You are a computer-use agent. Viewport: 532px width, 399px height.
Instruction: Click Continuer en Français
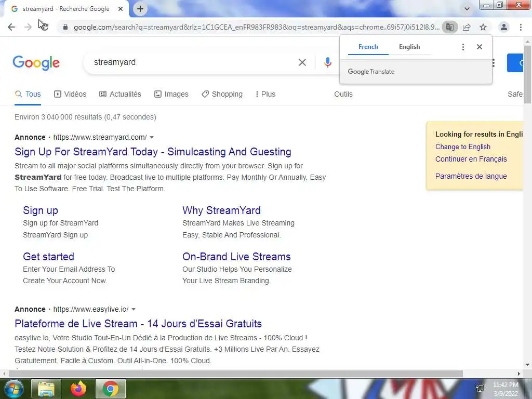click(x=471, y=159)
